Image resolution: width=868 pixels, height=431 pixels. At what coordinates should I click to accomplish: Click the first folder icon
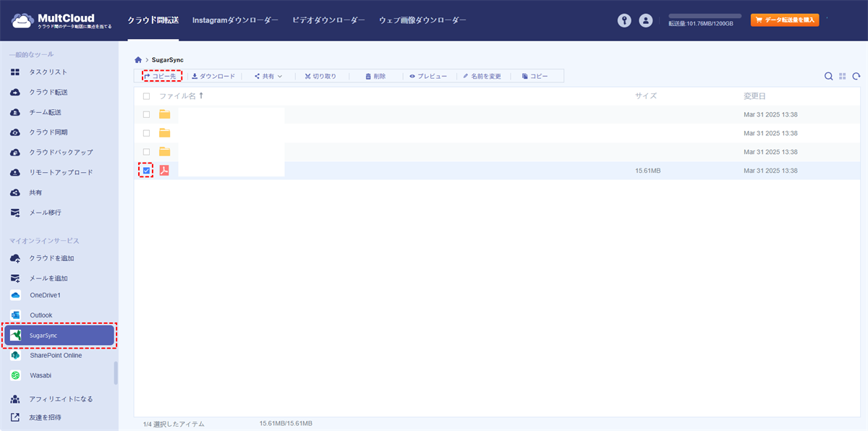click(164, 114)
